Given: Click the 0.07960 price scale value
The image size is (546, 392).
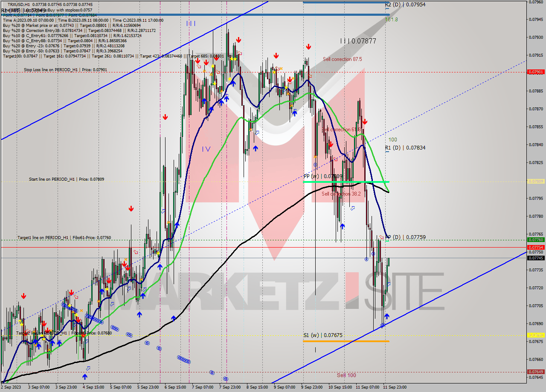Looking at the screenshot, I should (x=536, y=2).
